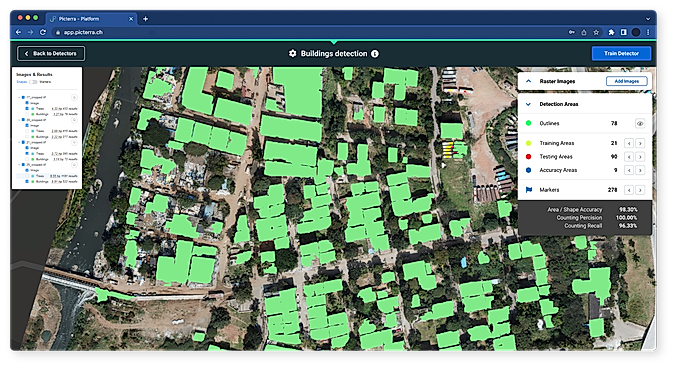674x368 pixels.
Task: Click the Accuracy Areas label
Action: 558,170
